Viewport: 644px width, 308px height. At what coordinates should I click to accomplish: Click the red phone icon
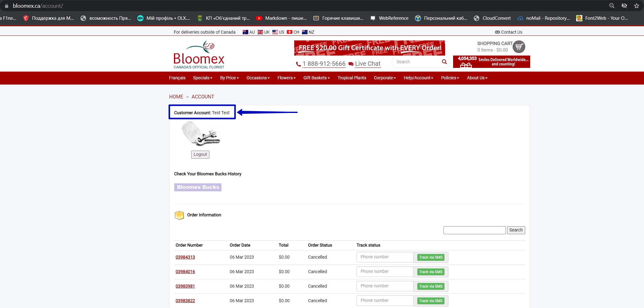(298, 64)
